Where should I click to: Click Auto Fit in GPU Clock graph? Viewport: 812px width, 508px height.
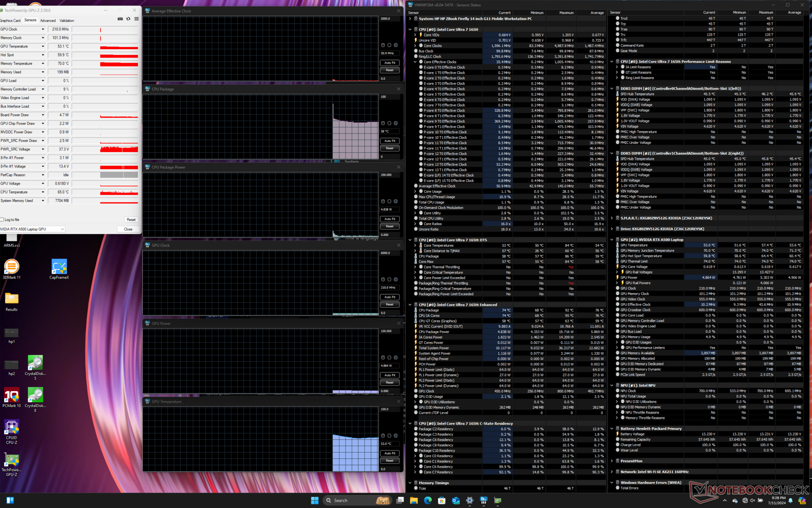[x=390, y=297]
